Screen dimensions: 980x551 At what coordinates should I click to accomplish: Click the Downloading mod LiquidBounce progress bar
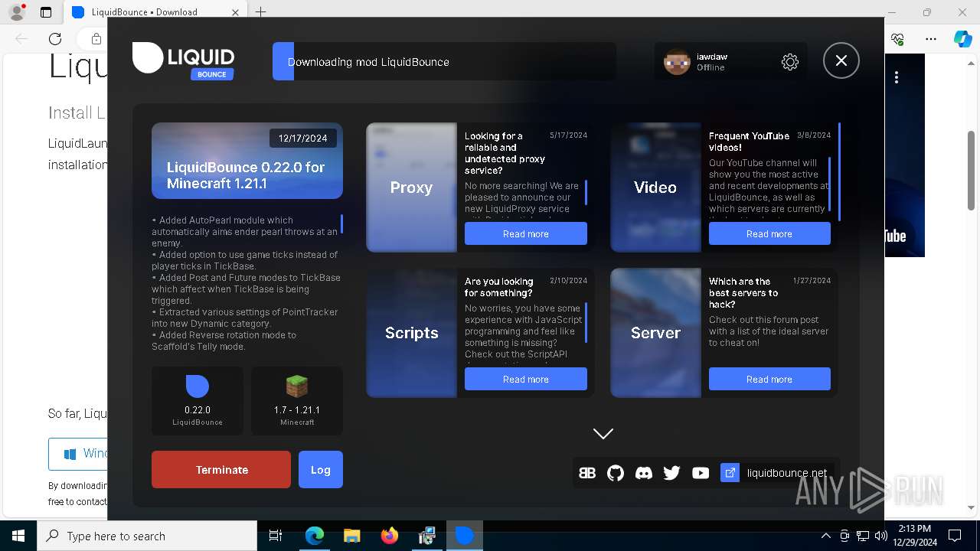(x=444, y=61)
